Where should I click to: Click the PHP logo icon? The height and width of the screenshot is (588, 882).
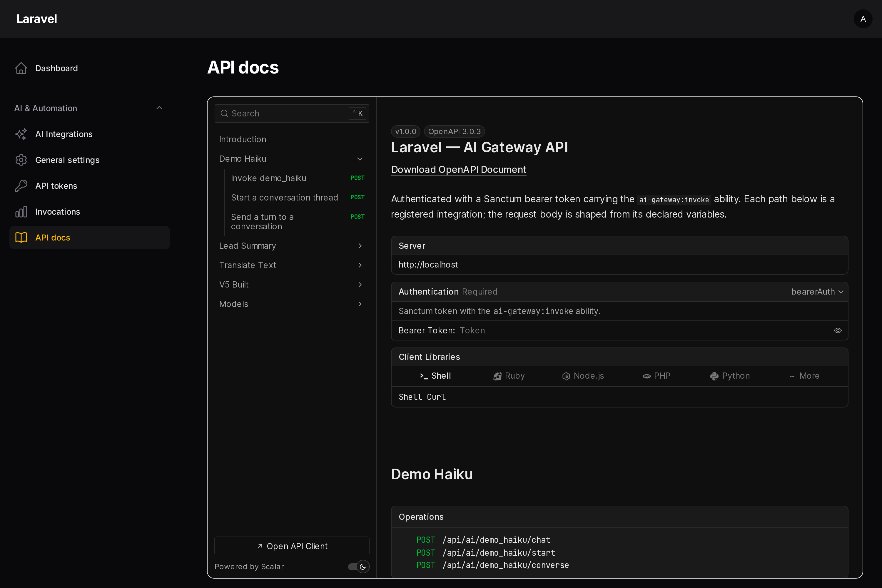[647, 376]
